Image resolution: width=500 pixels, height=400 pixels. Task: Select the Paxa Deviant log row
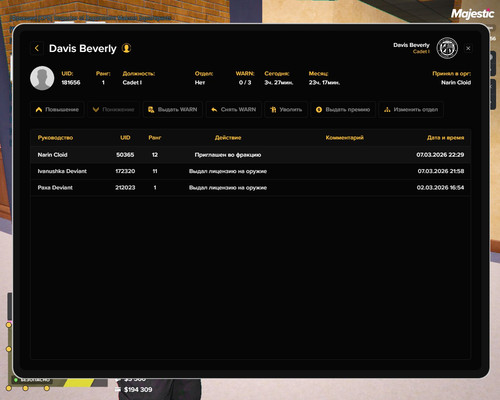point(251,188)
